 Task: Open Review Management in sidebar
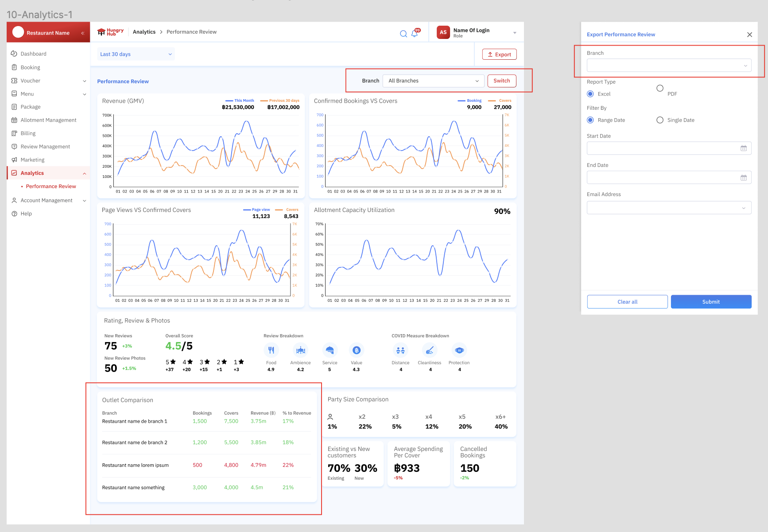click(x=45, y=146)
